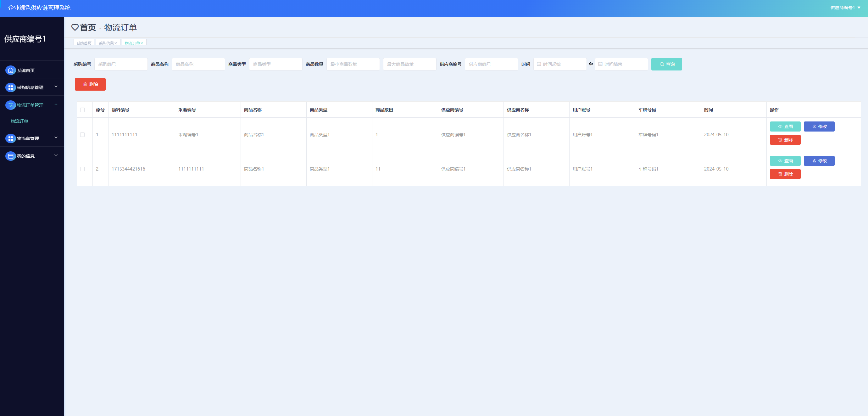Click the home icon beside 系统首页
Screen dimensions: 868x416
point(10,70)
